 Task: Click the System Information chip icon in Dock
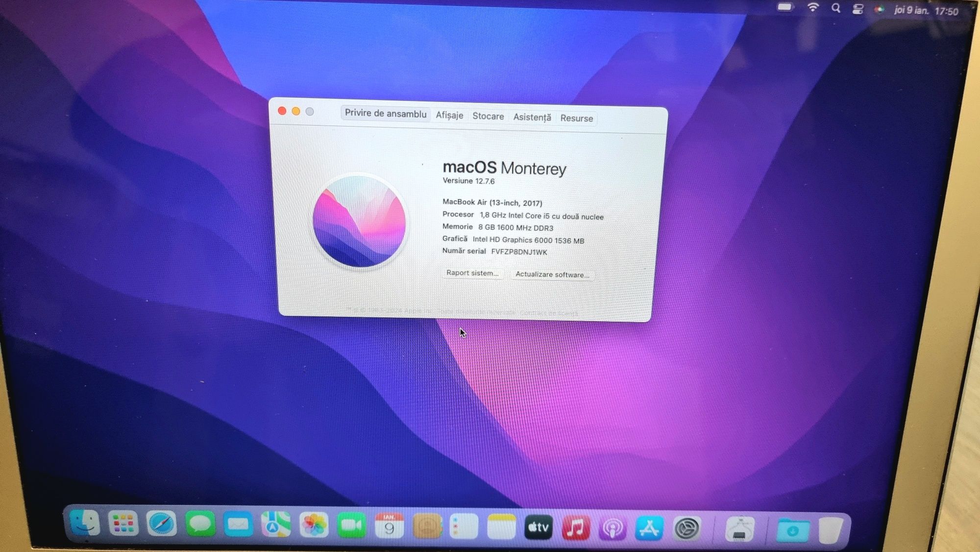(739, 529)
